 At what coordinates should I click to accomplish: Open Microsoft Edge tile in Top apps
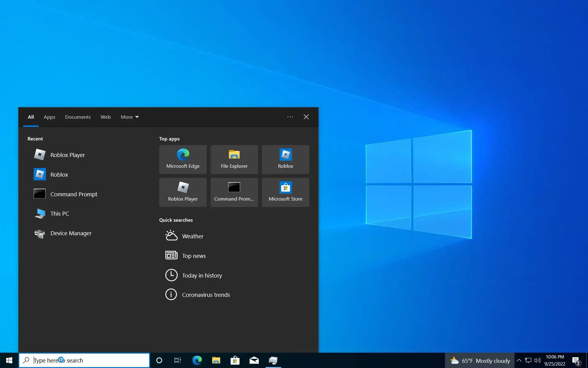[x=183, y=159]
